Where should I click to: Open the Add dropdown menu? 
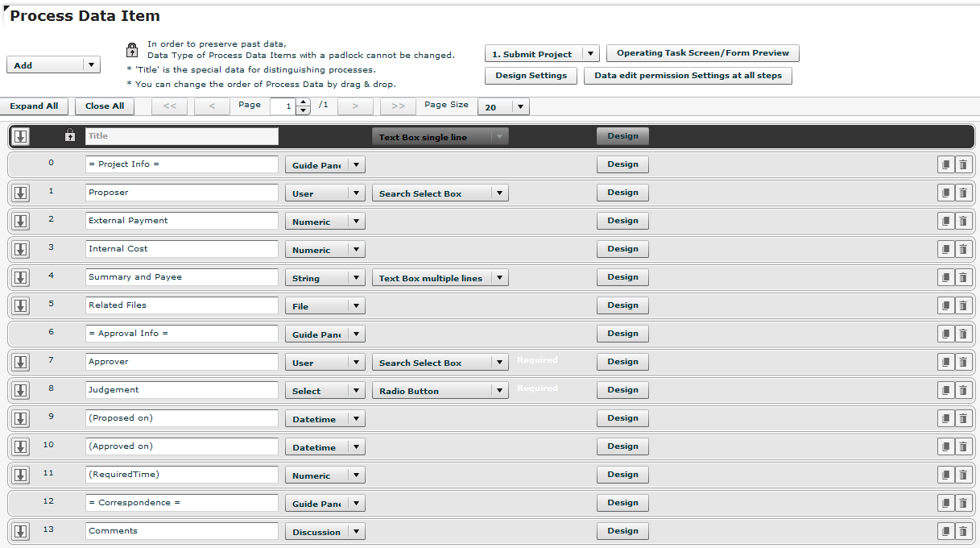click(93, 64)
